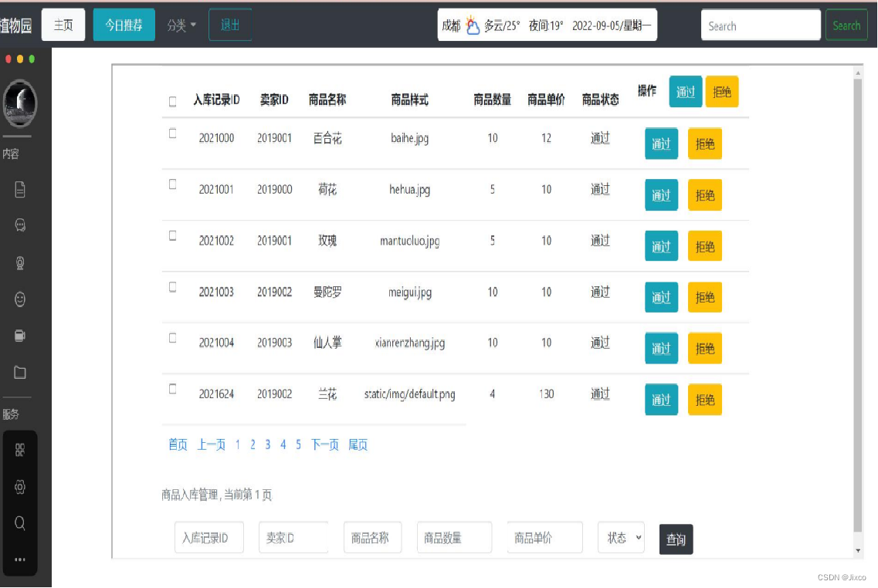This screenshot has width=878, height=588.
Task: Select the chat bubble icon in sidebar
Action: point(19,225)
